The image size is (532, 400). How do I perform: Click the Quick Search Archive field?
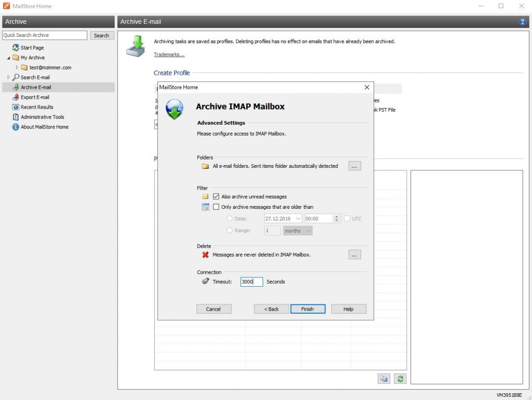[45, 35]
